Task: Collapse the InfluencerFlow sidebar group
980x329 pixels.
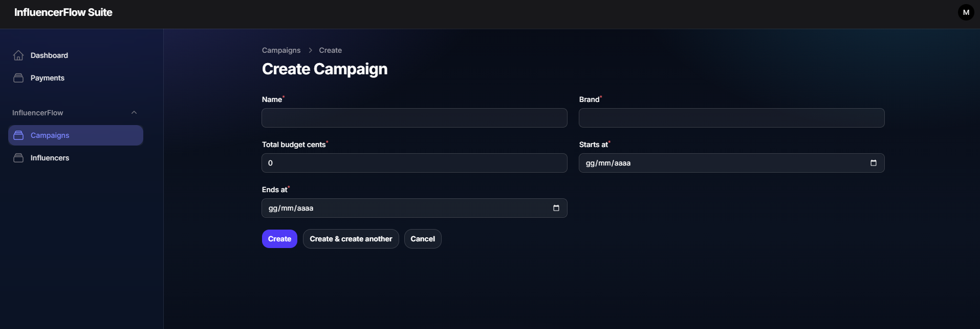Action: click(x=134, y=113)
